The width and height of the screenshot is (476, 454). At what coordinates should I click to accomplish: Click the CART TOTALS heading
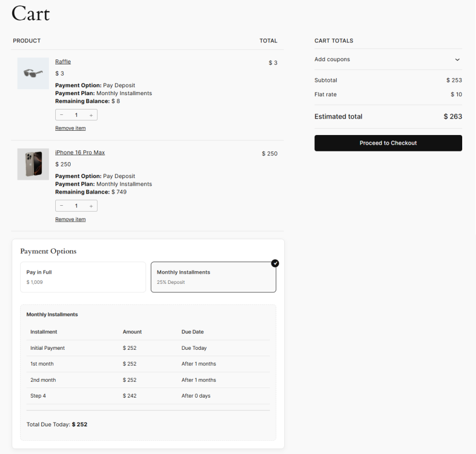pyautogui.click(x=334, y=41)
